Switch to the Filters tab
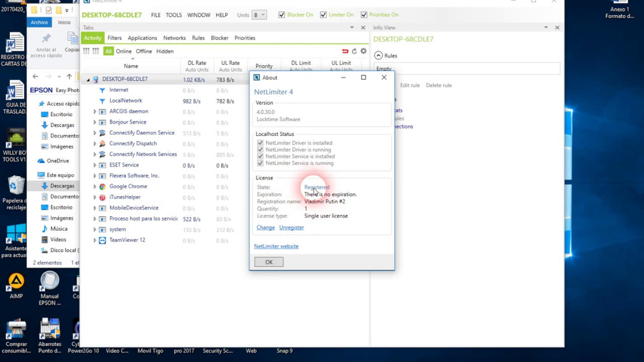 point(115,38)
